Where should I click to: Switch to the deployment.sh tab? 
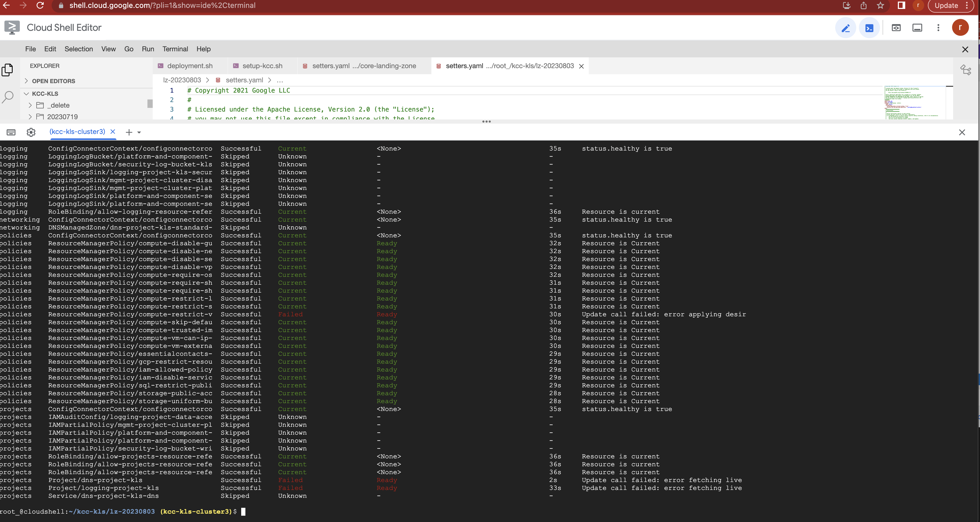click(x=190, y=66)
